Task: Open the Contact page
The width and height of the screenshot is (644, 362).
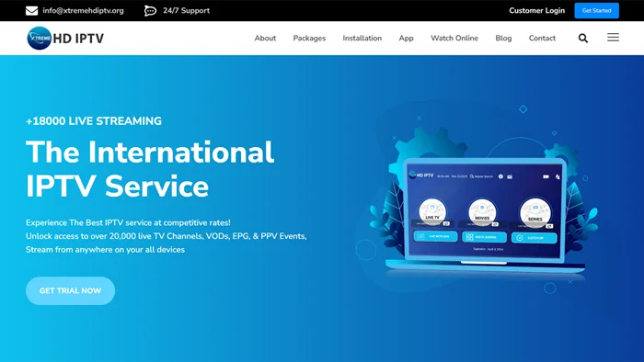Action: pyautogui.click(x=542, y=38)
